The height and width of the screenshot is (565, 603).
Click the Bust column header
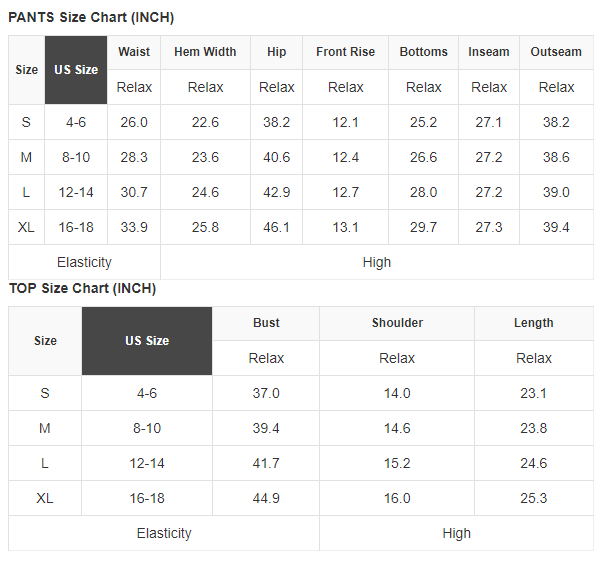pos(266,323)
